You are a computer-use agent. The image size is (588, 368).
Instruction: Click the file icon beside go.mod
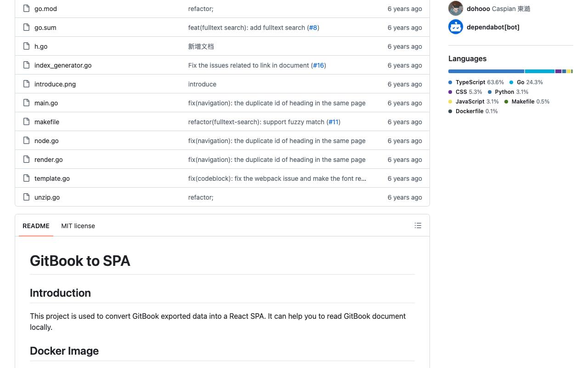[x=26, y=8]
